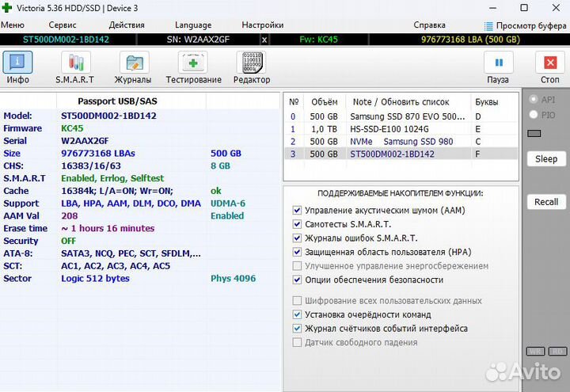The width and height of the screenshot is (570, 392).
Task: Click the Victoria green cross app icon
Action: point(6,8)
